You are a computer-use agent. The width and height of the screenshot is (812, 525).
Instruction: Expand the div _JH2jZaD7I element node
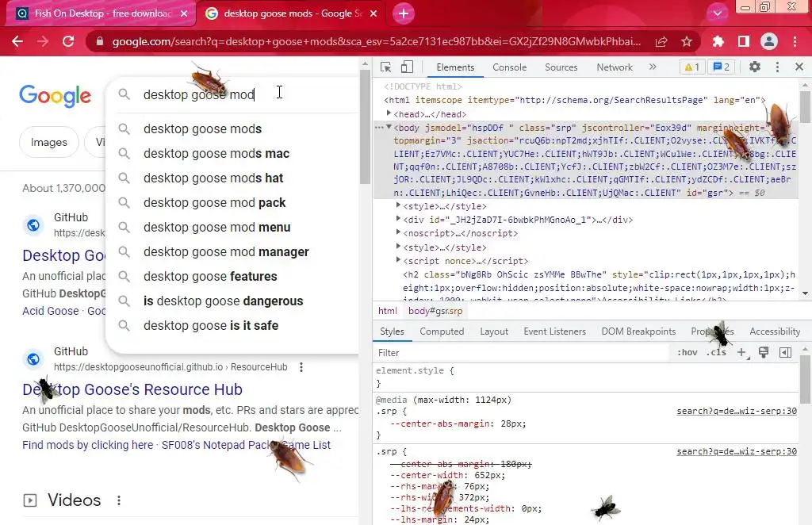[x=398, y=219]
